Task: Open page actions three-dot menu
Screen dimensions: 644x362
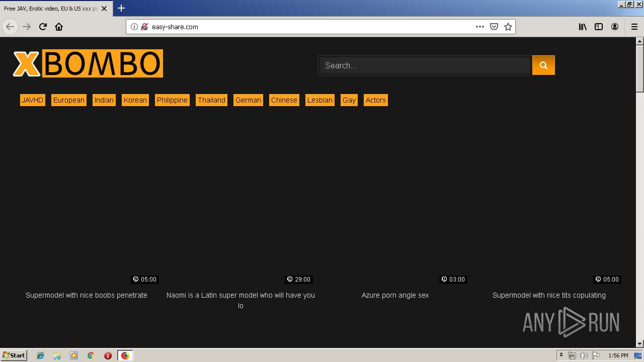Action: coord(480,27)
